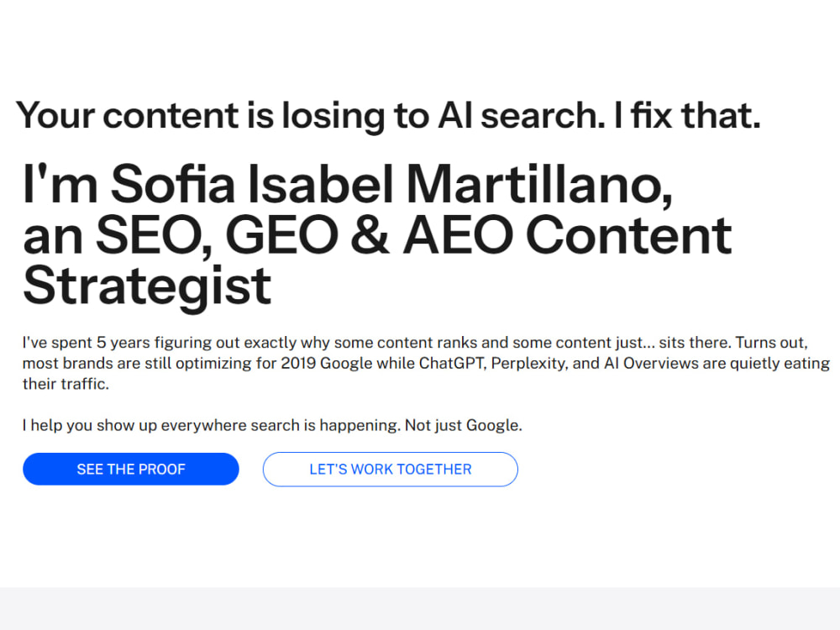Select the 'Content' word in the big heading
This screenshot has width=840, height=630.
(629, 235)
